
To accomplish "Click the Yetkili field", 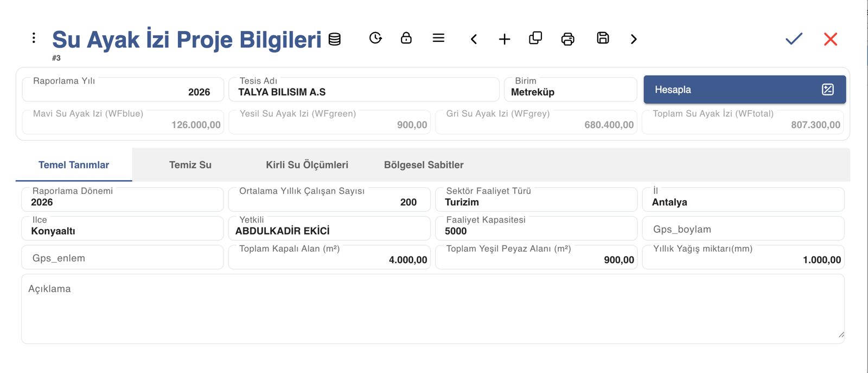I will 329,229.
